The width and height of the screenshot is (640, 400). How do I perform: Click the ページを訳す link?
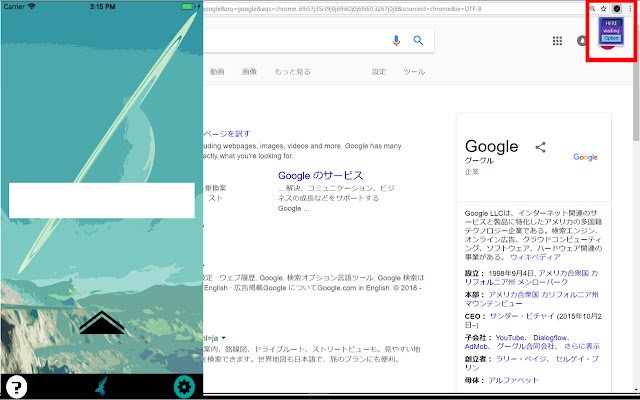tap(227, 133)
